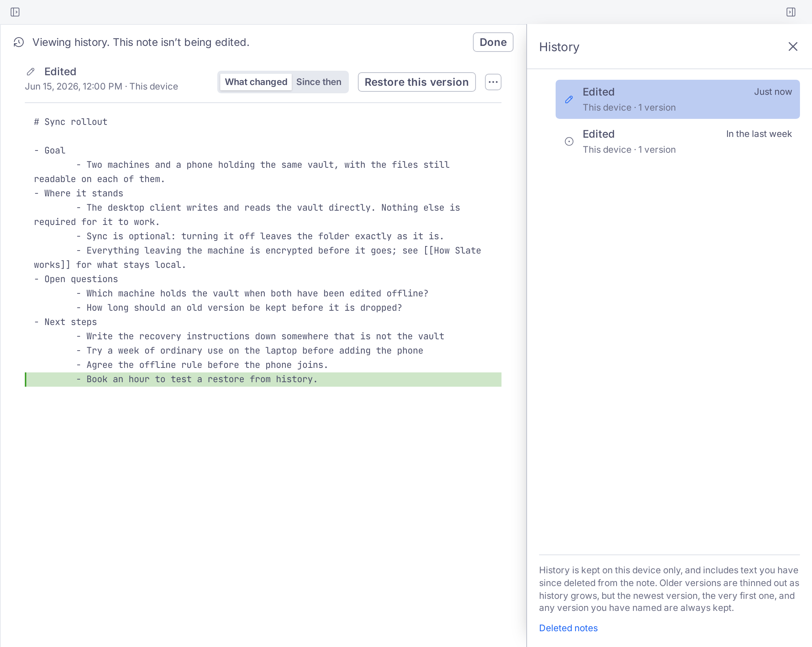Click Restore this version button

click(417, 82)
